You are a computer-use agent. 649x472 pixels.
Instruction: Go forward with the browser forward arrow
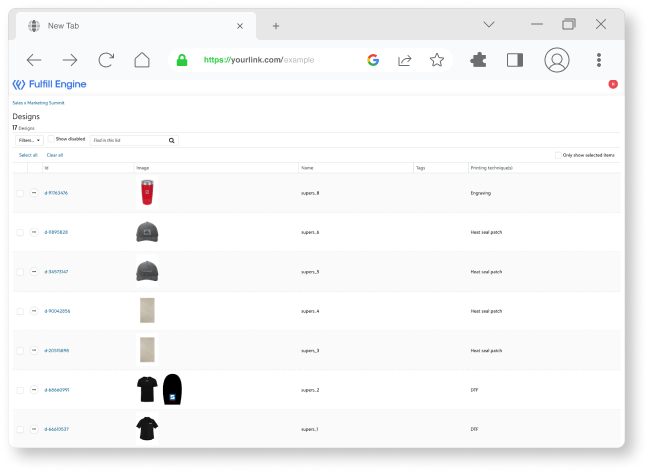[70, 60]
